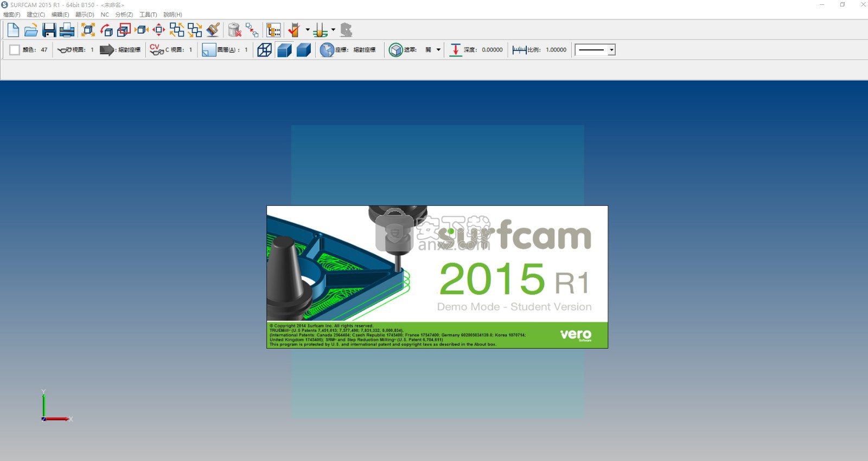868x461 pixels.
Task: Click the zoom-to-fit view icon
Action: click(x=88, y=30)
